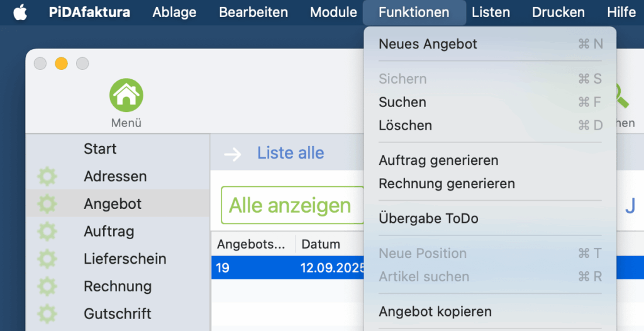Select Rechnung generieren menu entry
This screenshot has height=331, width=644.
point(447,184)
